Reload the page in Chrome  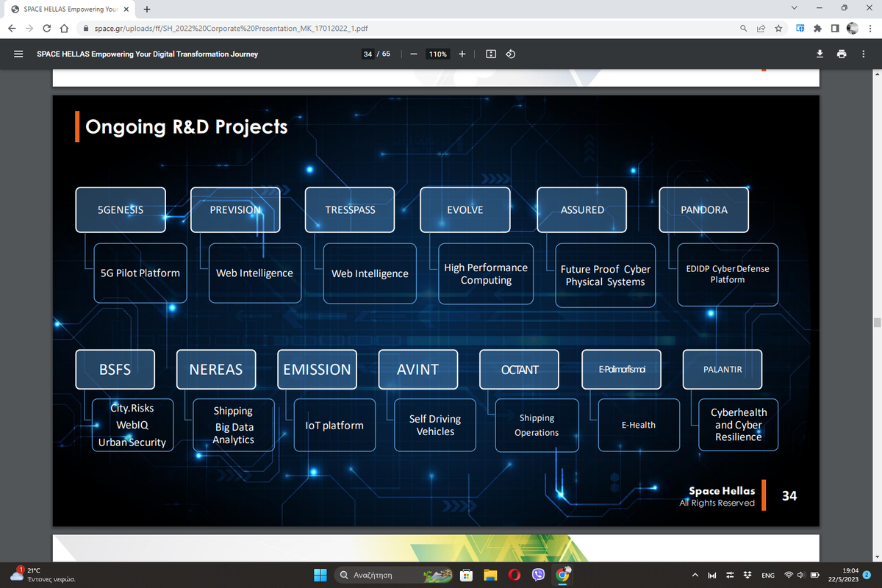click(46, 29)
